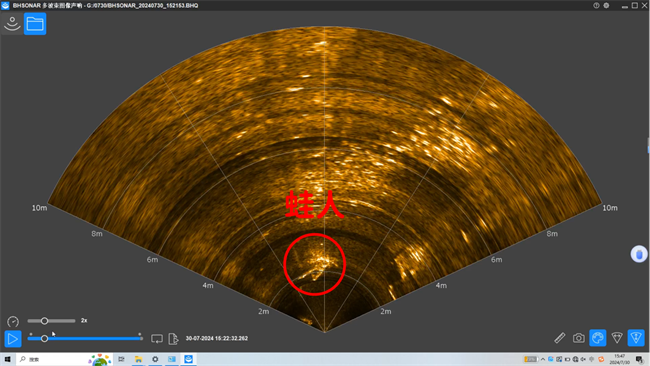The width and height of the screenshot is (650, 366).
Task: Switch to live sonar connection mode
Action: [x=12, y=24]
